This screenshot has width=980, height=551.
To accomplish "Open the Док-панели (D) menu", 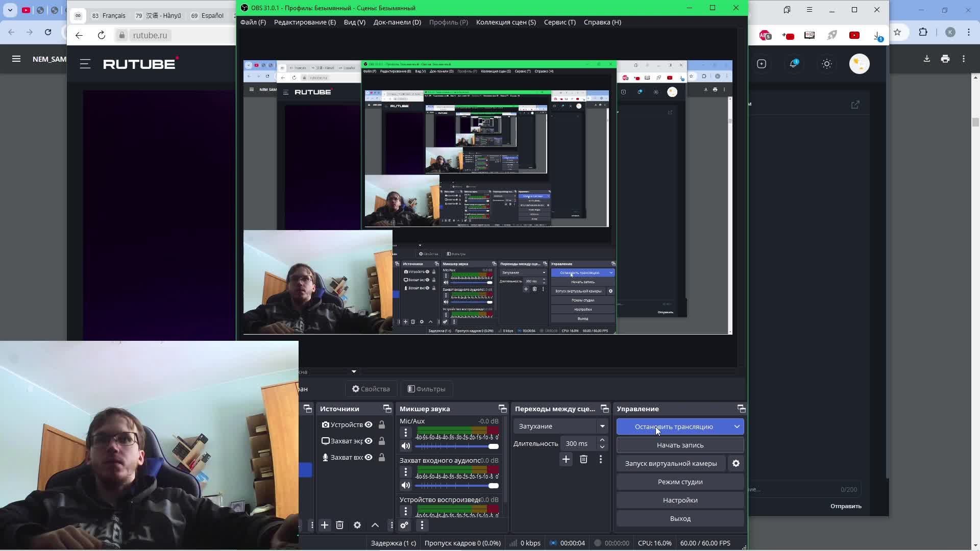I will coord(397,22).
